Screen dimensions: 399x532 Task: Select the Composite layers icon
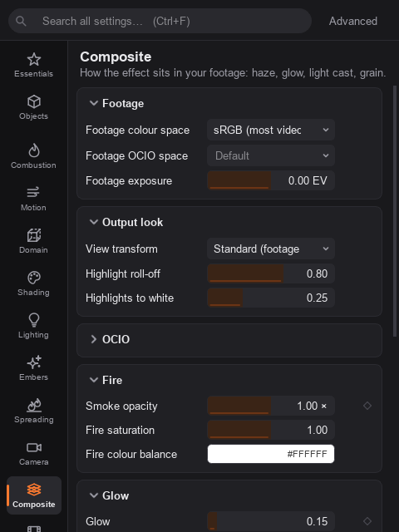tap(34, 490)
